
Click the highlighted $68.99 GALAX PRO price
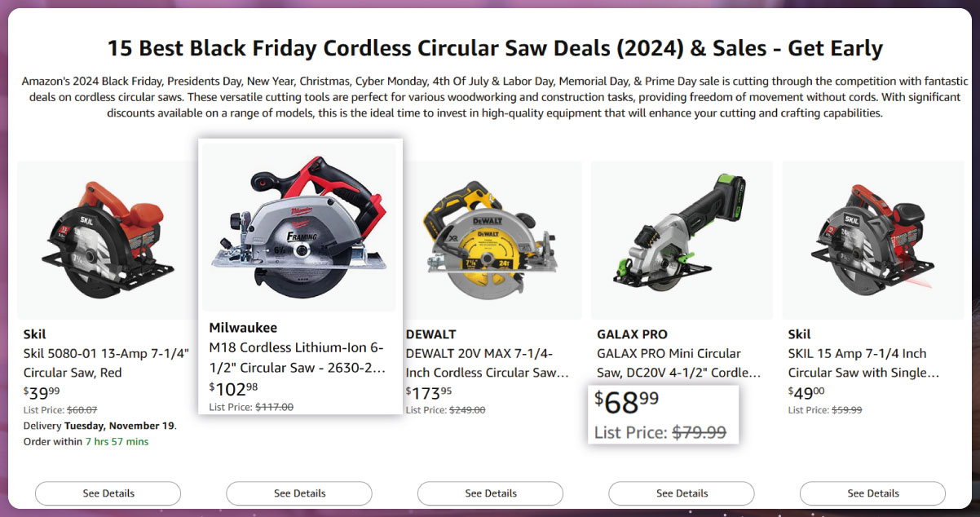coord(626,403)
